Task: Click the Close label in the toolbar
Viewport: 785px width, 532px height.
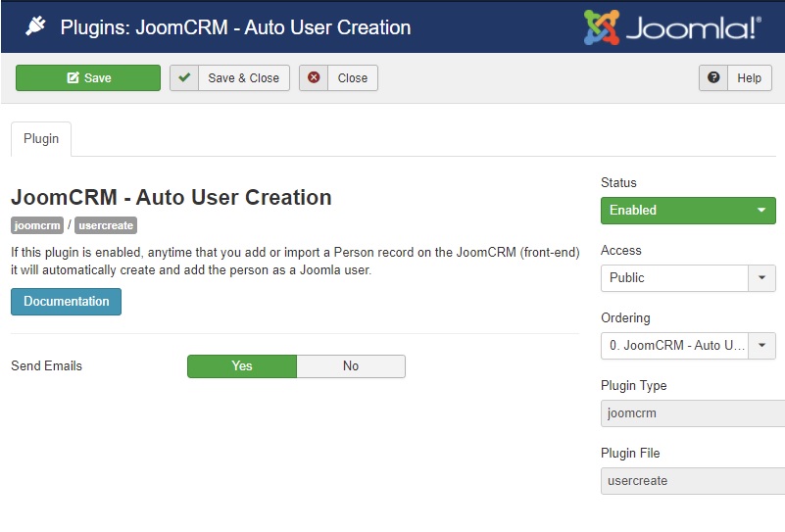Action: point(353,78)
